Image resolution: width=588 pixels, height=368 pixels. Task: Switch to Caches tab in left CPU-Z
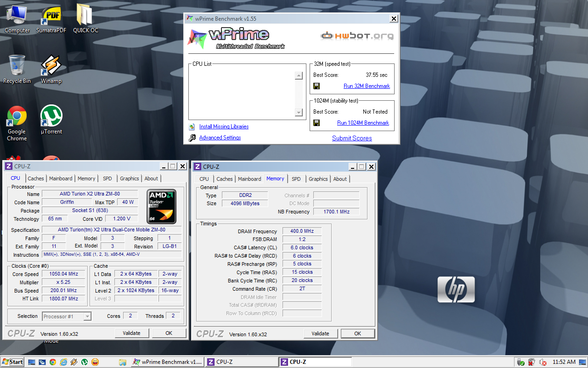click(x=36, y=178)
